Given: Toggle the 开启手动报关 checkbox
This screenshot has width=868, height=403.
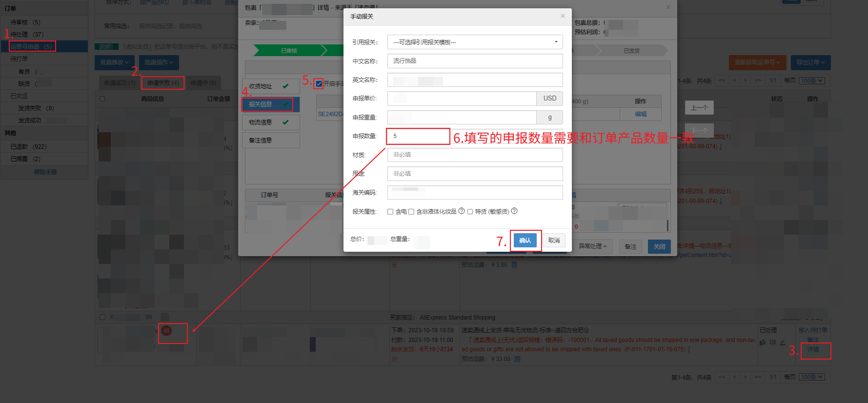Looking at the screenshot, I should tap(319, 84).
